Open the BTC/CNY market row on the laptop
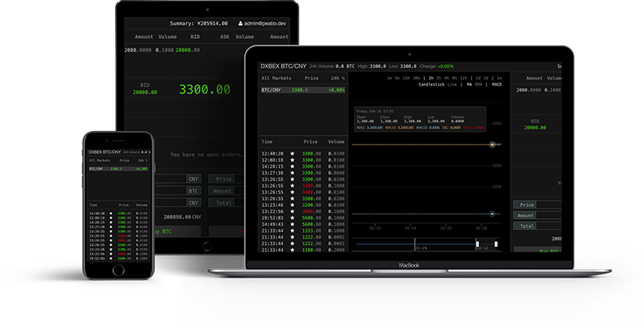This screenshot has width=644, height=326. 303,90
